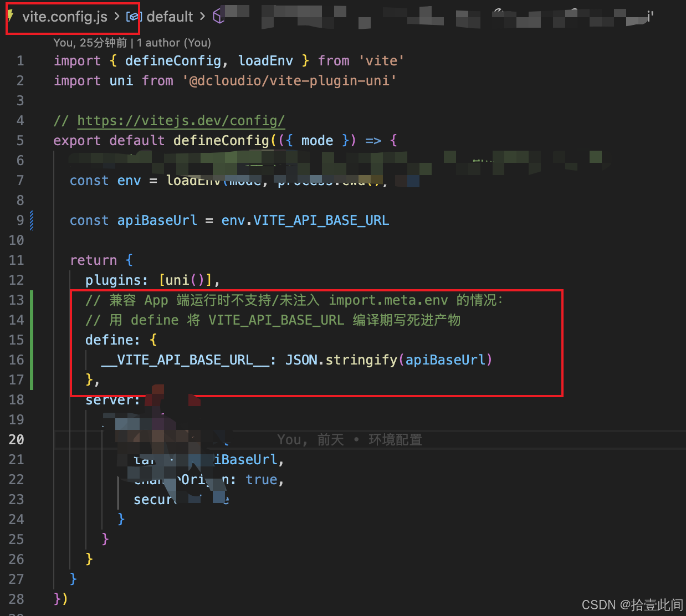Image resolution: width=686 pixels, height=616 pixels.
Task: Click 'JSON' identifier on line 16
Action: (301, 360)
